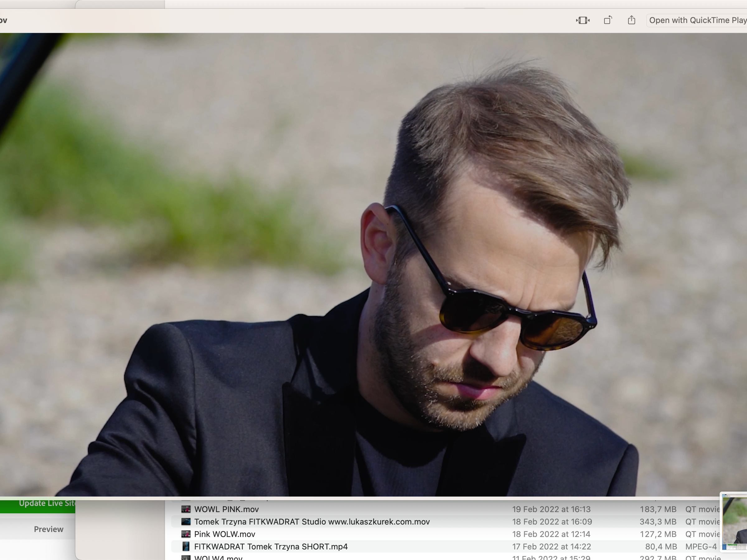Click the Pink WOLW.mov file icon
The height and width of the screenshot is (560, 747).
click(x=186, y=534)
